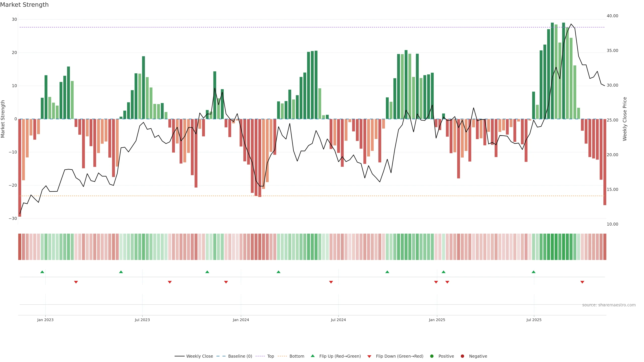Click the Flip Up marker nearest Jul 2025

[533, 272]
